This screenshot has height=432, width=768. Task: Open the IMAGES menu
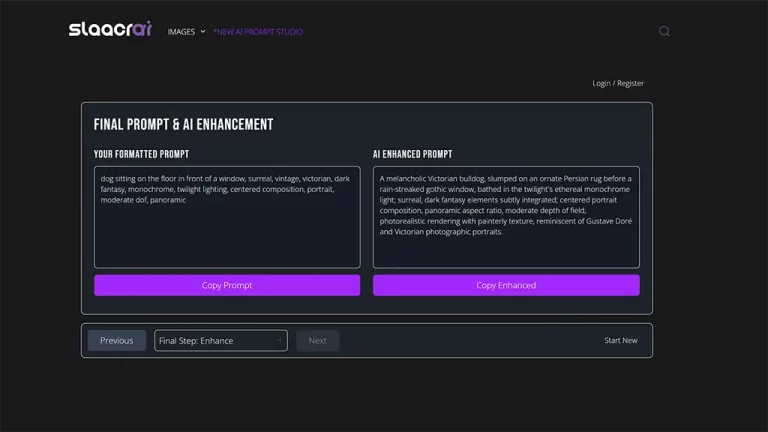coord(181,31)
